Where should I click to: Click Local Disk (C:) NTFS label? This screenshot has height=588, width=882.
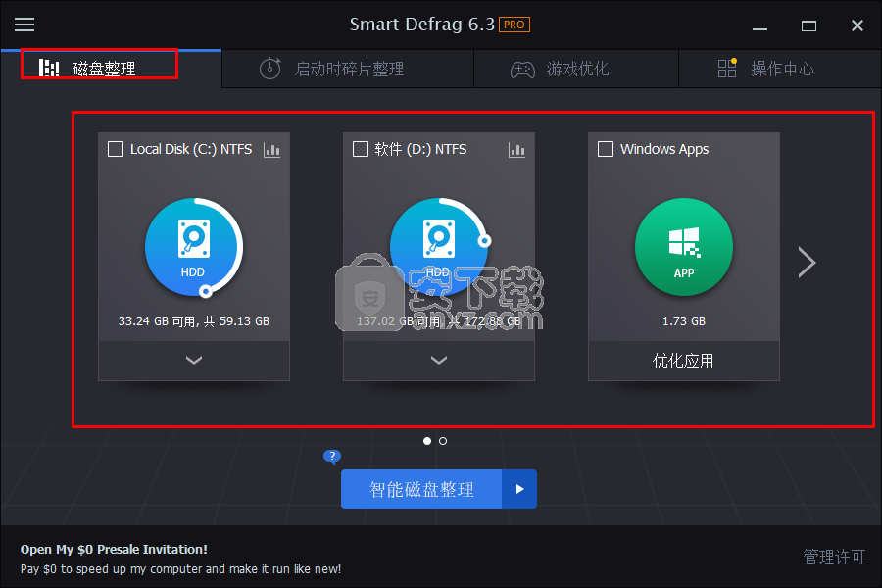point(191,149)
